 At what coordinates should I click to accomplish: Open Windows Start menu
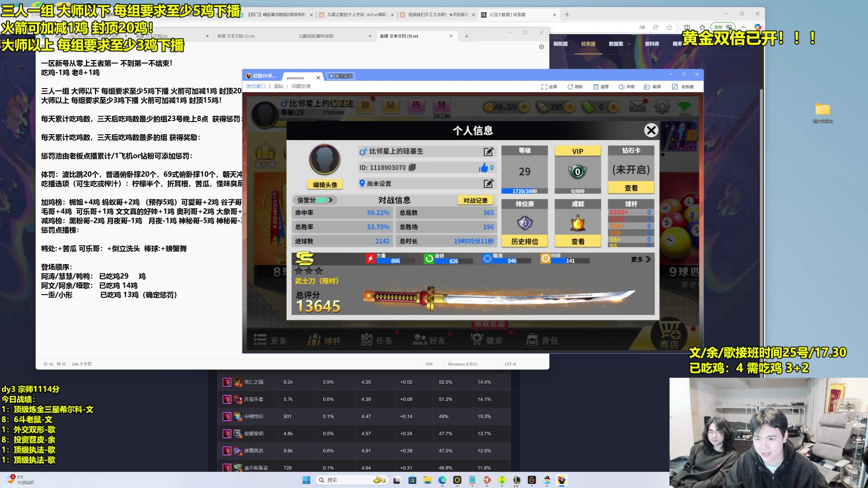click(306, 480)
